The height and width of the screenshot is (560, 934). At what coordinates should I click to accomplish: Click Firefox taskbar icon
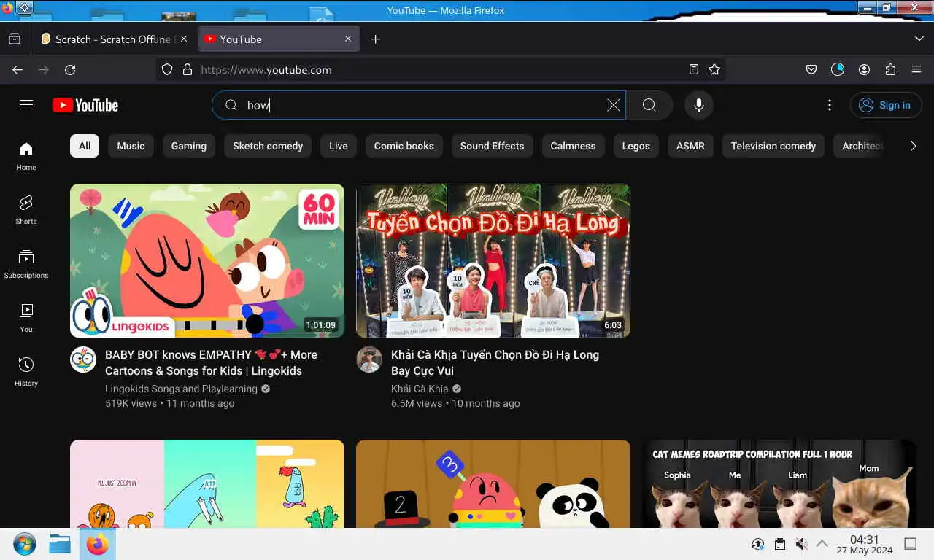97,544
